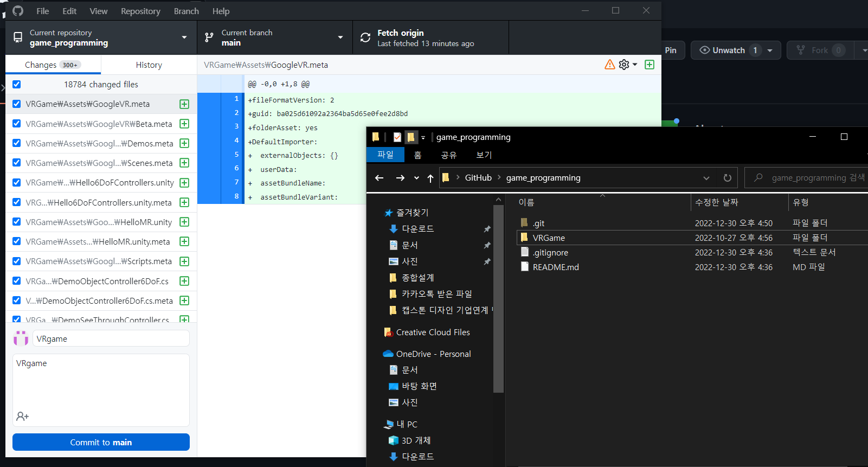Click the commit author avatar icon
The width and height of the screenshot is (868, 467).
21,338
